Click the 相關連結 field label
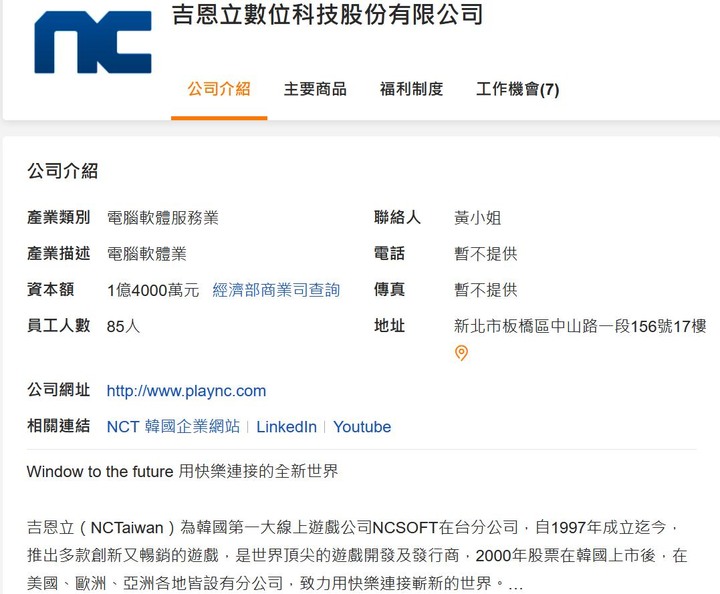The image size is (720, 594). [x=58, y=426]
